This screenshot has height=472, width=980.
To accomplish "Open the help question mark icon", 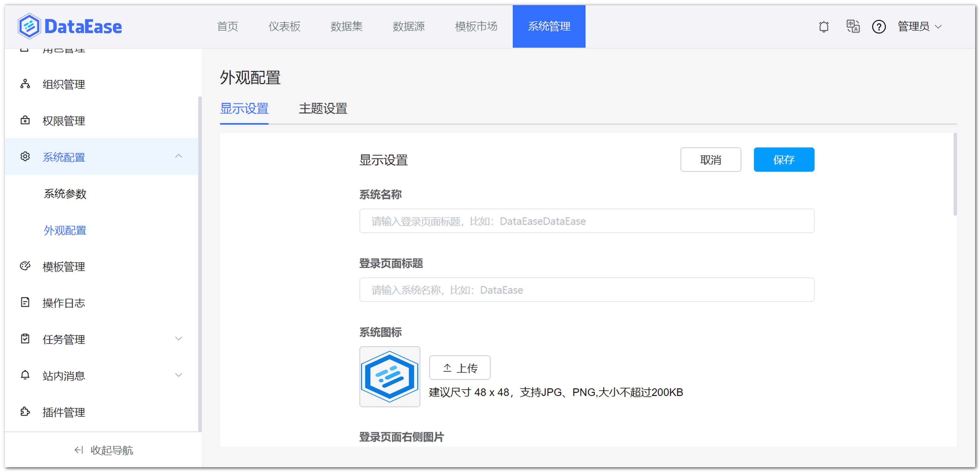I will [879, 27].
